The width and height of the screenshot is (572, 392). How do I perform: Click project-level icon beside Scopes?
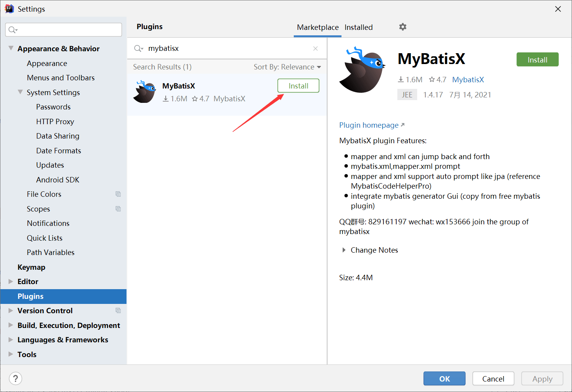tap(118, 209)
